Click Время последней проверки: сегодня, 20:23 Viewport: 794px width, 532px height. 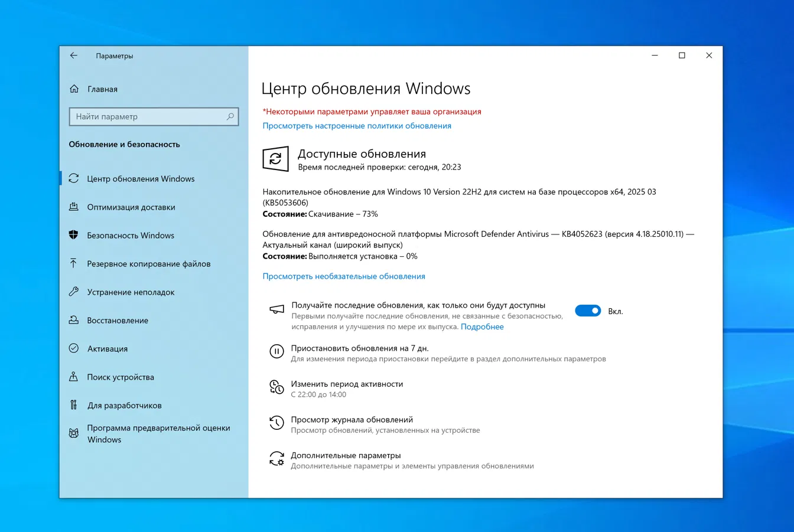click(x=379, y=167)
